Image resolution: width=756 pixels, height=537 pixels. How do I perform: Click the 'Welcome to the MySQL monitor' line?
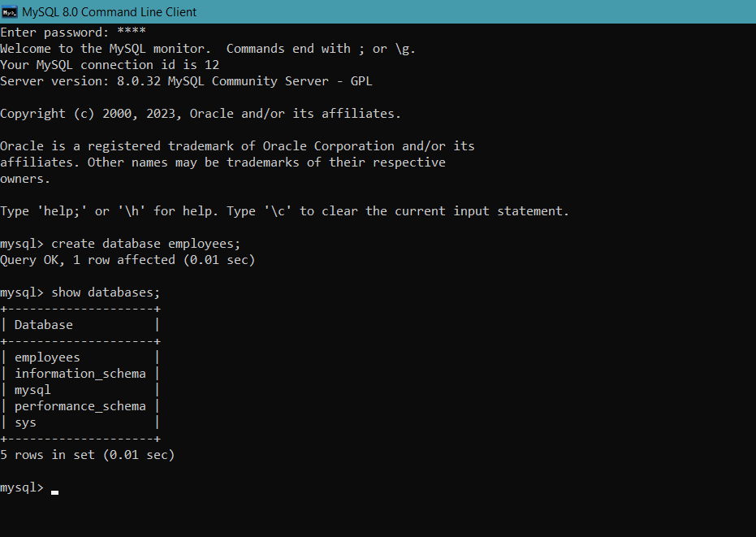coord(208,49)
